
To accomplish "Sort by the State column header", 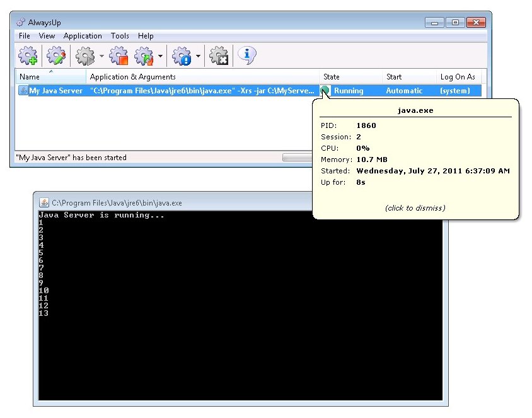I will (x=351, y=77).
